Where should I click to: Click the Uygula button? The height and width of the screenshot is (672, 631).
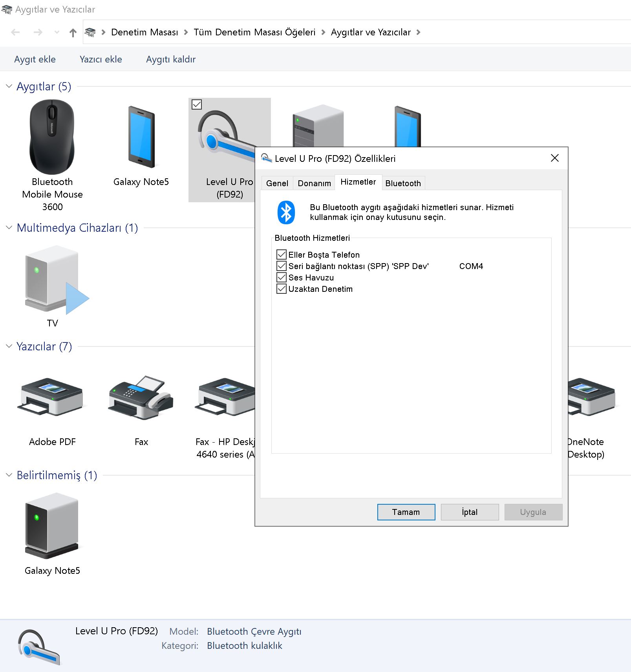coord(533,512)
